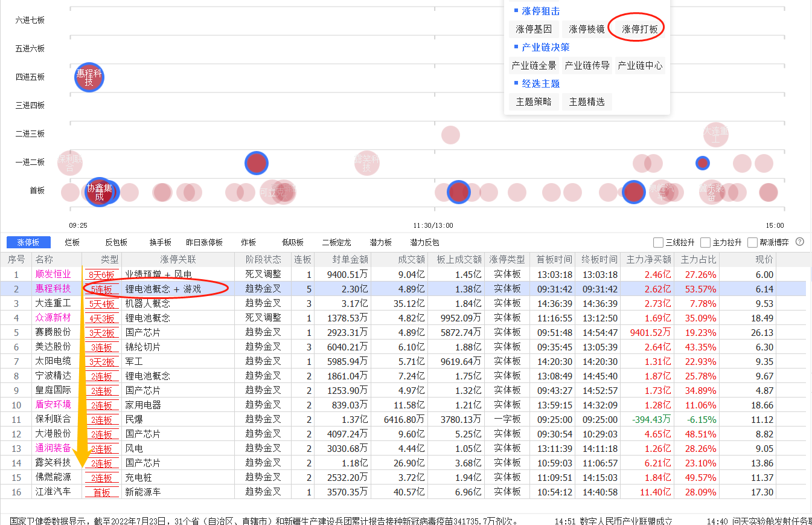Select stock 宁波精达 in the table

point(53,376)
